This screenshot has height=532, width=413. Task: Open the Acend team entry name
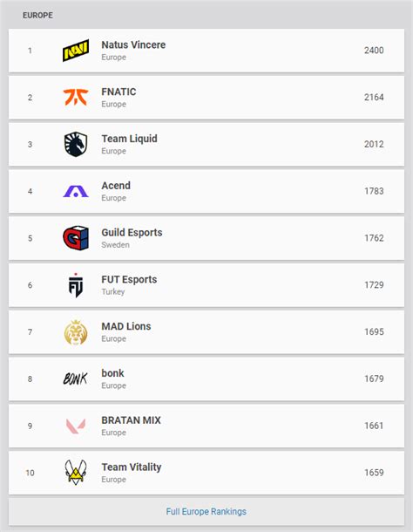tap(116, 186)
